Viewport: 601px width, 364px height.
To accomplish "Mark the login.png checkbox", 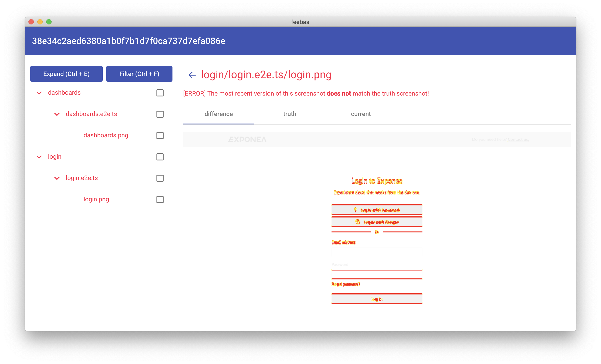I will pyautogui.click(x=160, y=199).
